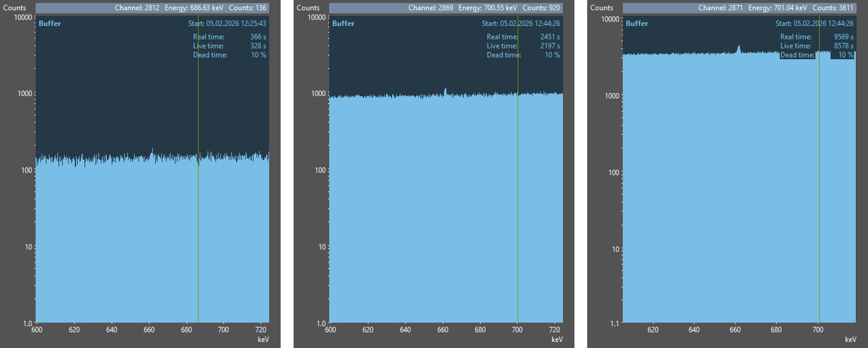Viewport: 868px width, 348px height.
Task: Click the real time value '2451 s'
Action: click(x=550, y=37)
